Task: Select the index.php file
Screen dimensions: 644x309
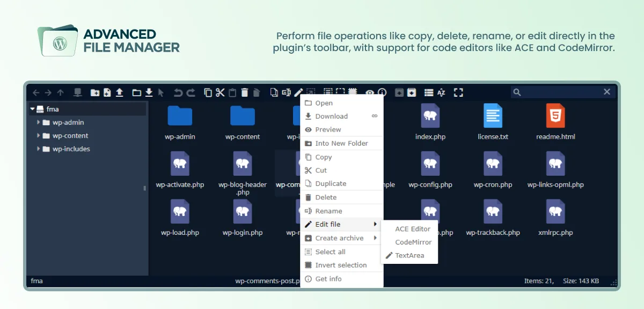Action: (430, 123)
